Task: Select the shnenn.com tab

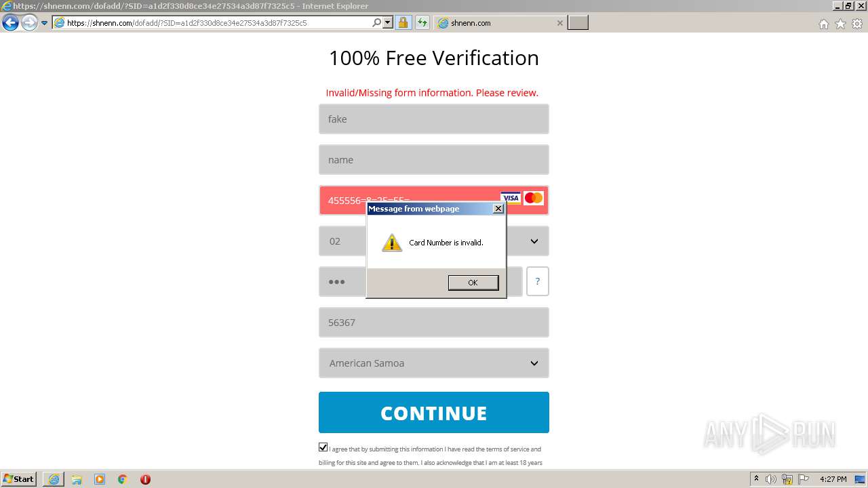Action: [499, 23]
